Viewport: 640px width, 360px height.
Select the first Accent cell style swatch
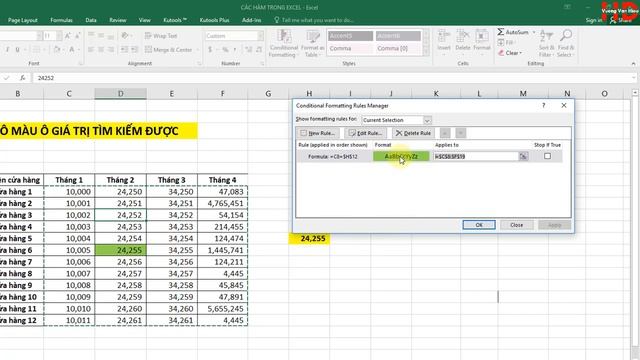click(350, 36)
